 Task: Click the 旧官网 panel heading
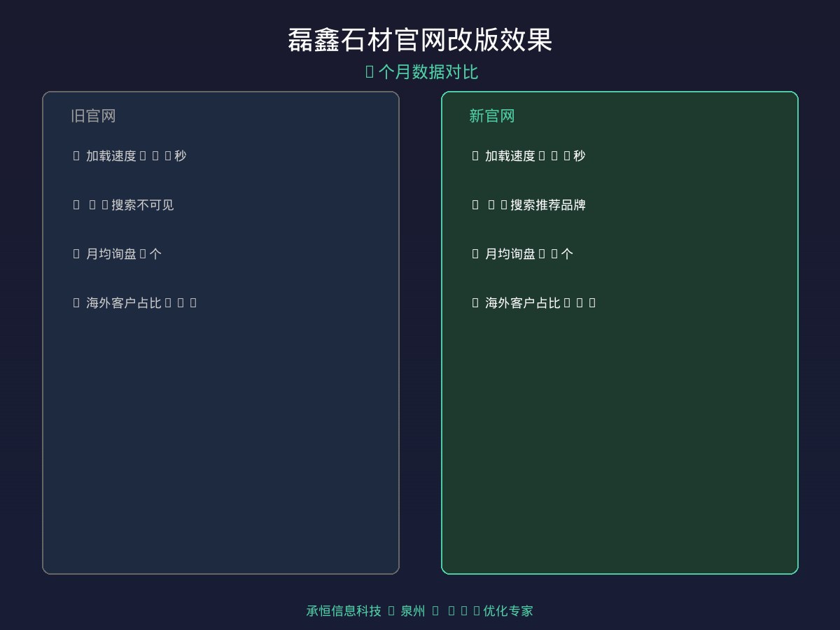click(93, 116)
